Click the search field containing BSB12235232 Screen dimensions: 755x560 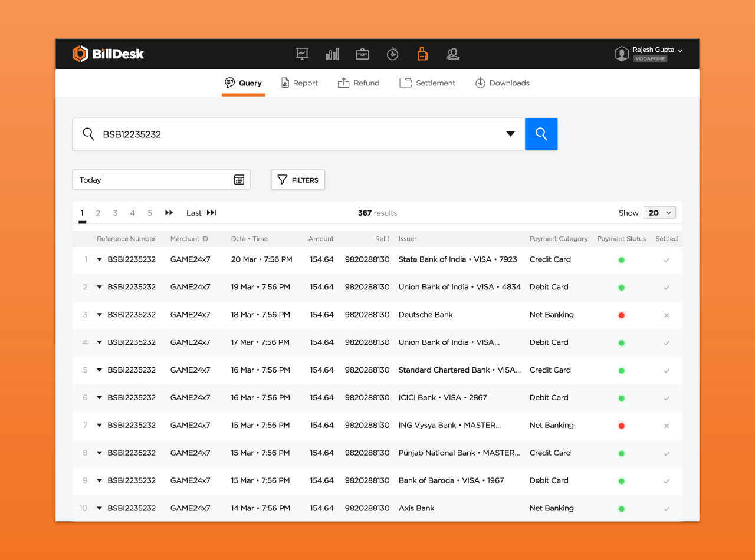[x=295, y=134]
